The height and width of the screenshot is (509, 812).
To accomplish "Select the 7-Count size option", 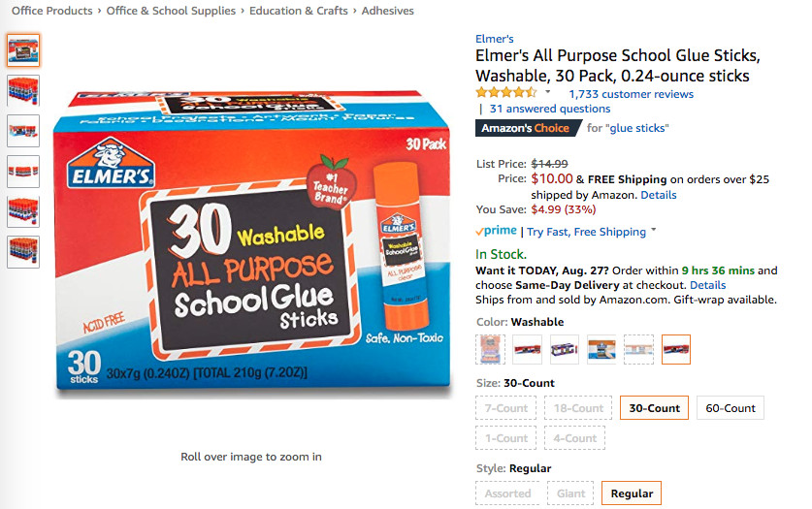I will tap(506, 407).
